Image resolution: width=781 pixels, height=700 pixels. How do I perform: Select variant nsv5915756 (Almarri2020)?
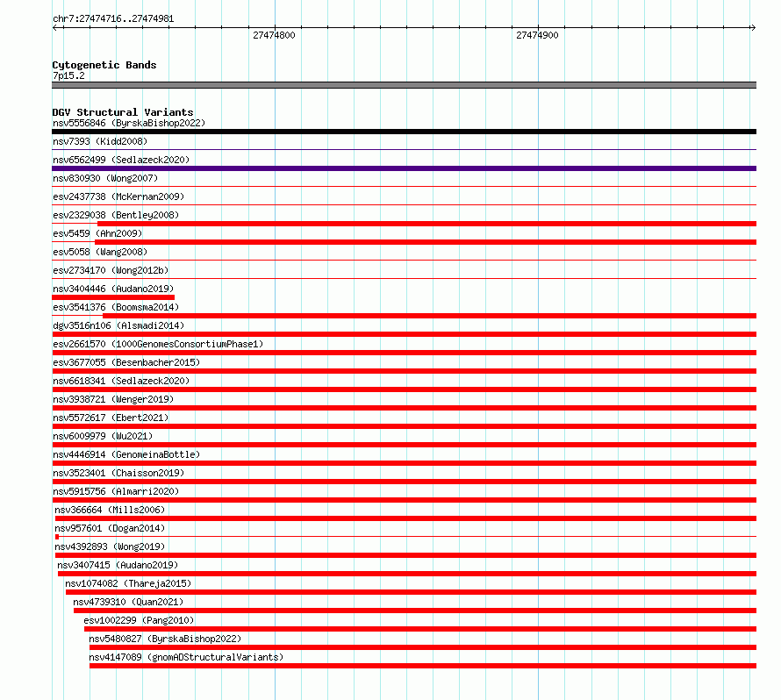[x=116, y=491]
